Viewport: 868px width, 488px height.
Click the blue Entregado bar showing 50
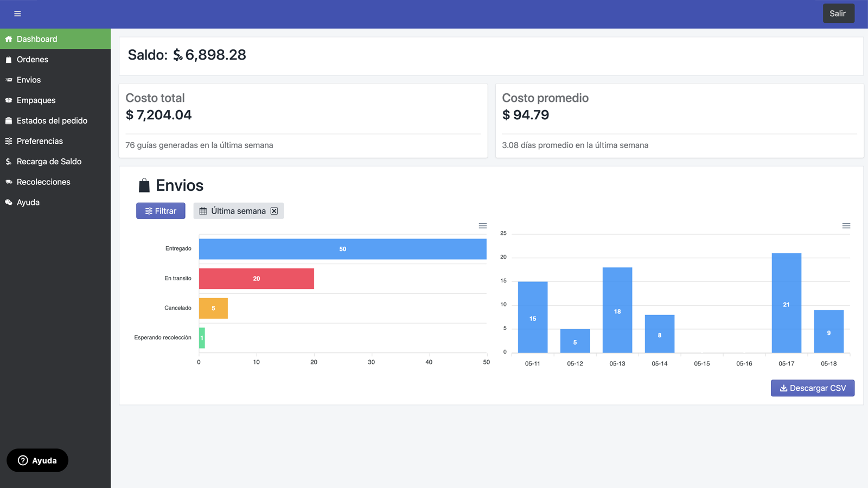click(342, 249)
